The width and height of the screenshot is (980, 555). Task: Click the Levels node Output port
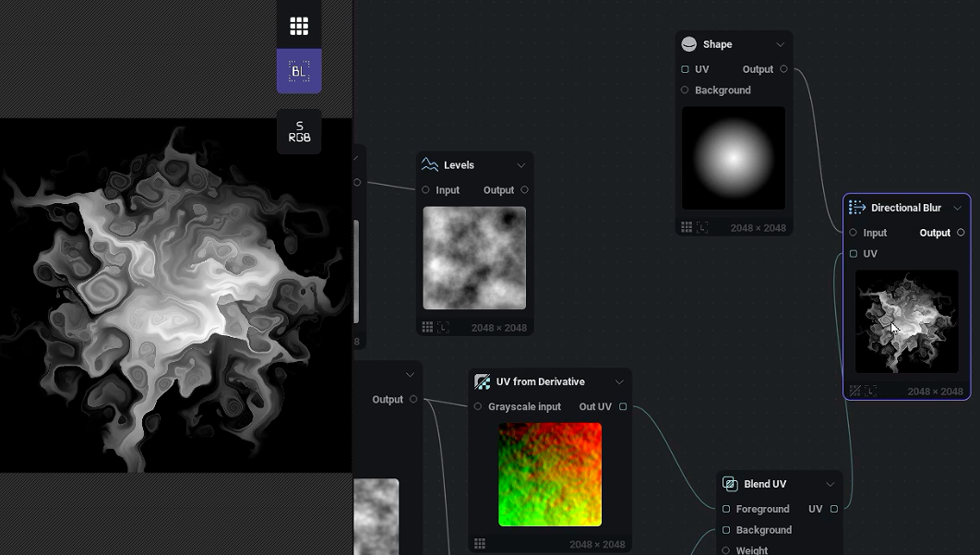click(x=524, y=189)
